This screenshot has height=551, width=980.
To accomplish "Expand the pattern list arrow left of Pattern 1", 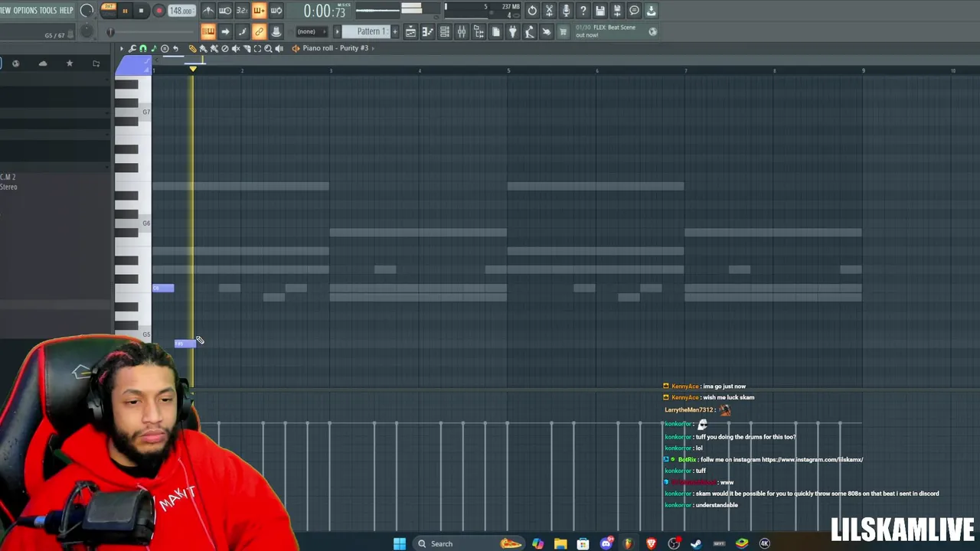I will pyautogui.click(x=338, y=31).
